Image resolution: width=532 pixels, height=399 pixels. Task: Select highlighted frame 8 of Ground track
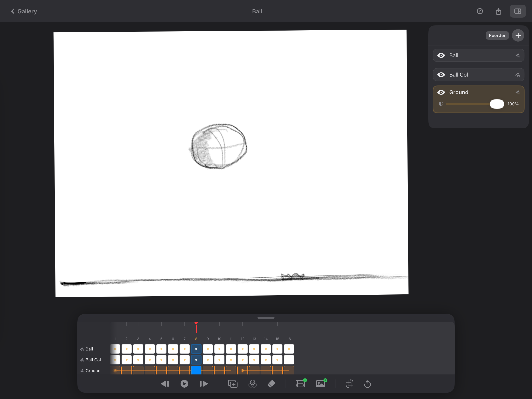[196, 370]
